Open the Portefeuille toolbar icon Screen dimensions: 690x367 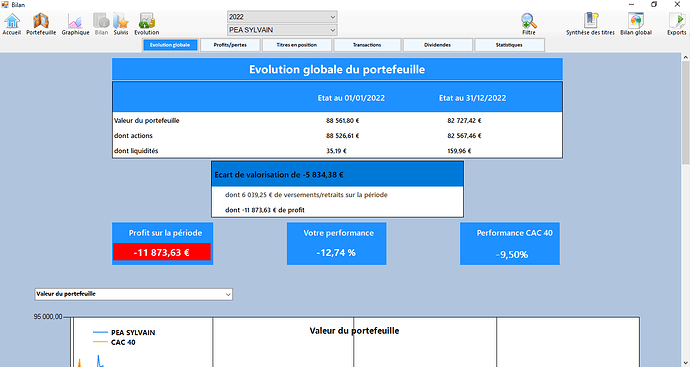pyautogui.click(x=41, y=24)
